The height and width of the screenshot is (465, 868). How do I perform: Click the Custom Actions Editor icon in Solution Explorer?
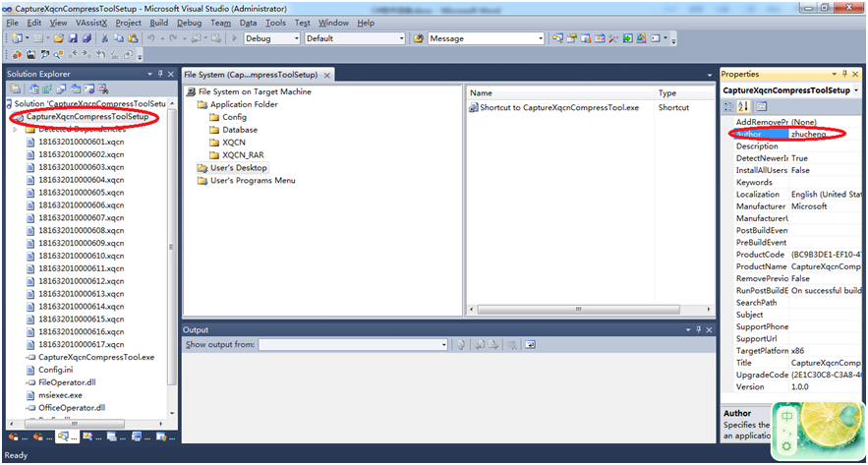(x=89, y=88)
